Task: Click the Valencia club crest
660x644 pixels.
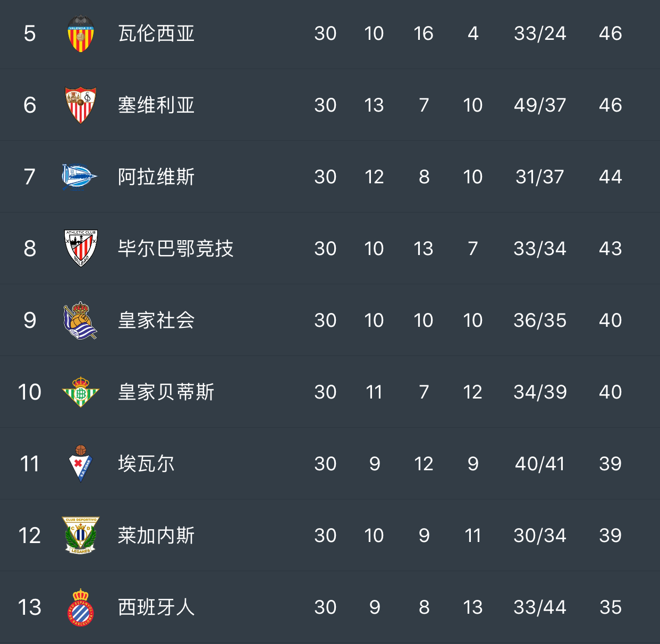Action: click(81, 33)
